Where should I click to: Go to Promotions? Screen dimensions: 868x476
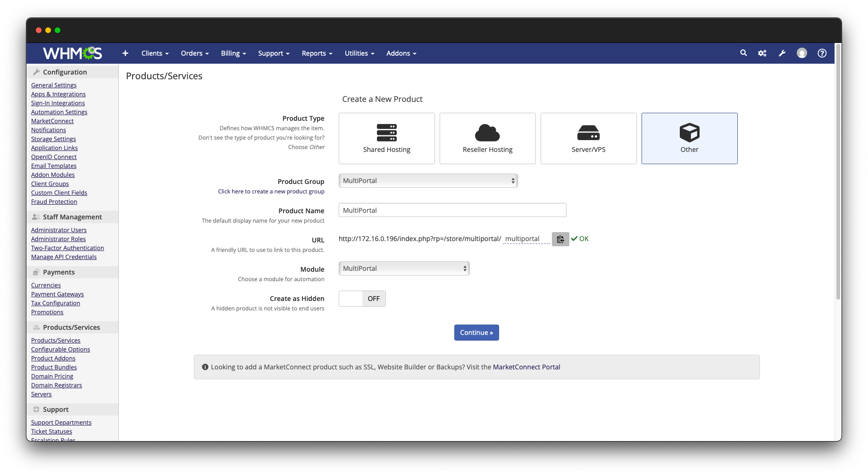coord(47,312)
